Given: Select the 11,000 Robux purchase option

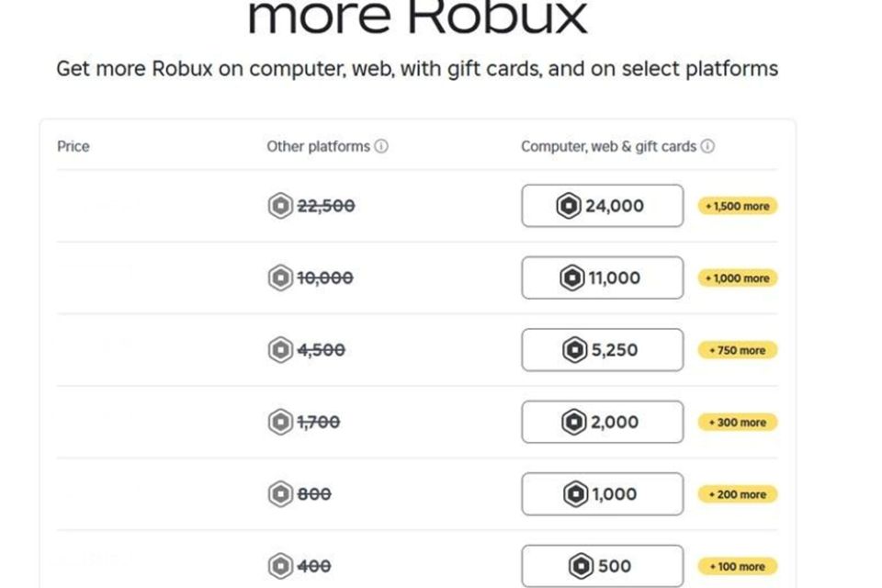Looking at the screenshot, I should click(602, 277).
